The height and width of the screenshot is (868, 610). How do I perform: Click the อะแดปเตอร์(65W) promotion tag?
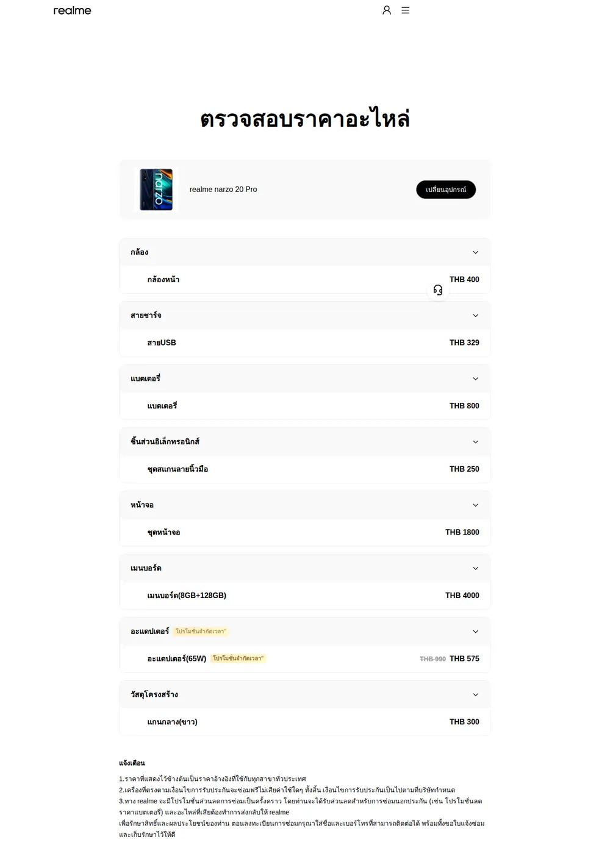tap(238, 658)
